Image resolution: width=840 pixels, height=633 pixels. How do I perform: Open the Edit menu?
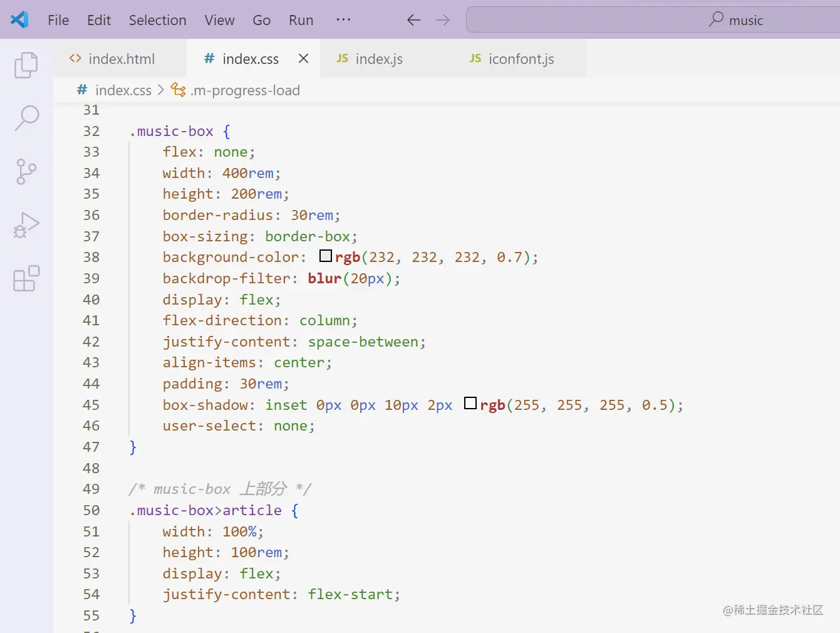point(99,20)
